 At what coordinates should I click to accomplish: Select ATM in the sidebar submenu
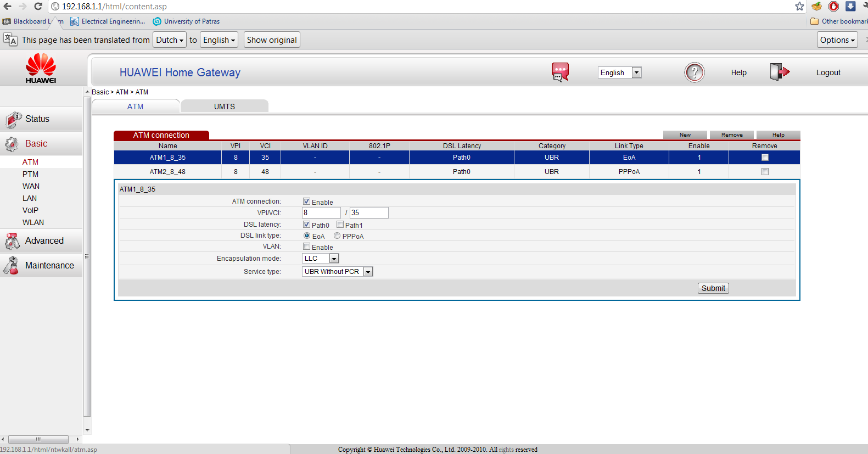point(30,162)
